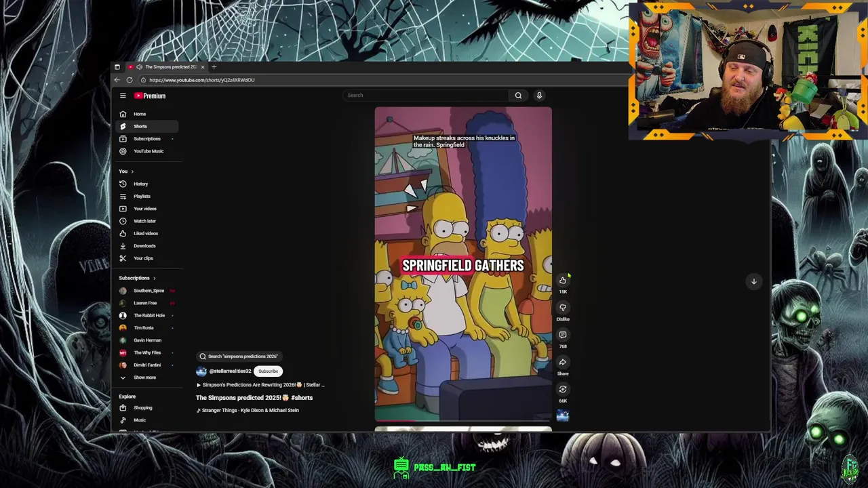Open the Gavin Herman channel
The height and width of the screenshot is (488, 868).
tap(146, 340)
